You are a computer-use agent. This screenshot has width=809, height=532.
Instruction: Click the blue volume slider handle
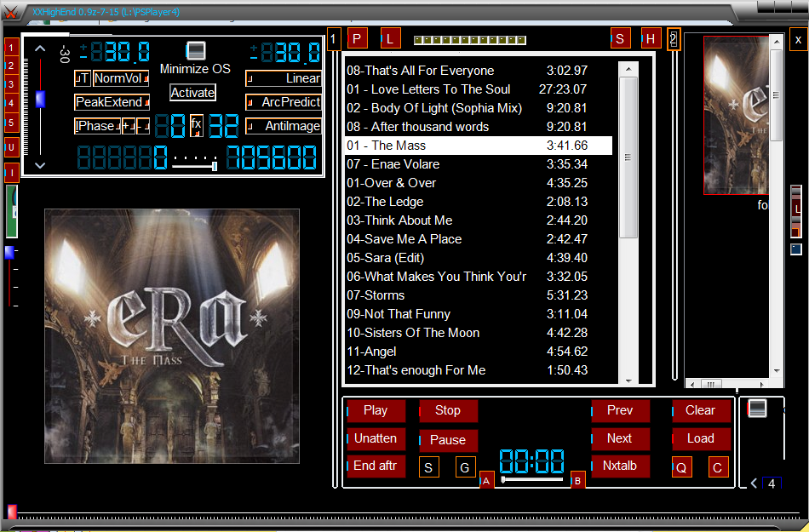(40, 99)
